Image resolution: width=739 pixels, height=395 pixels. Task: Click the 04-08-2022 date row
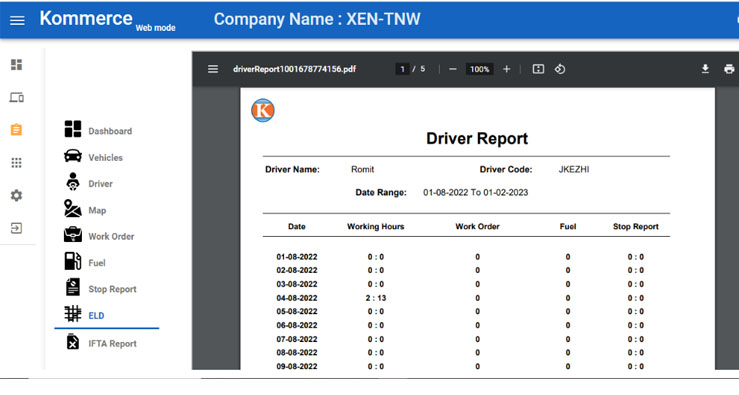(296, 298)
